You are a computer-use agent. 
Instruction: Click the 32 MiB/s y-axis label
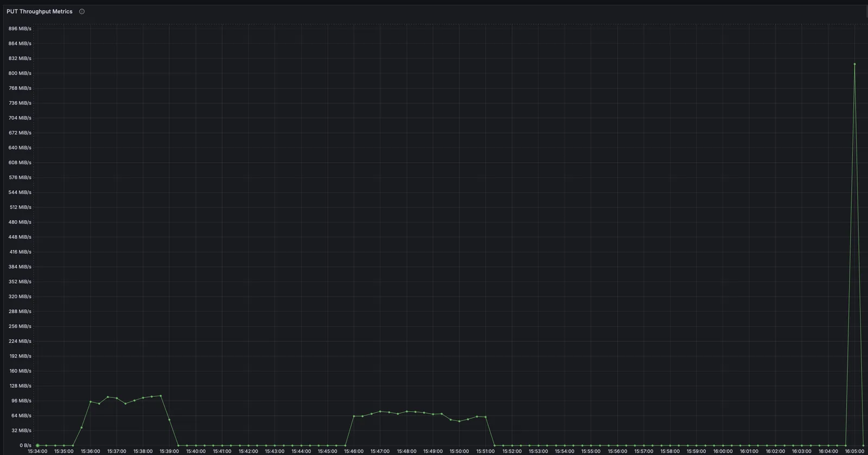click(x=22, y=431)
